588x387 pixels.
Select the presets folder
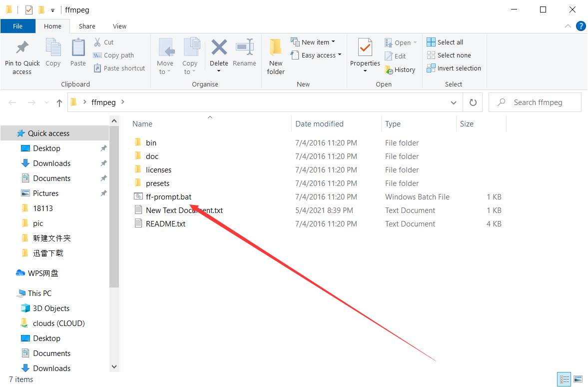tap(157, 183)
